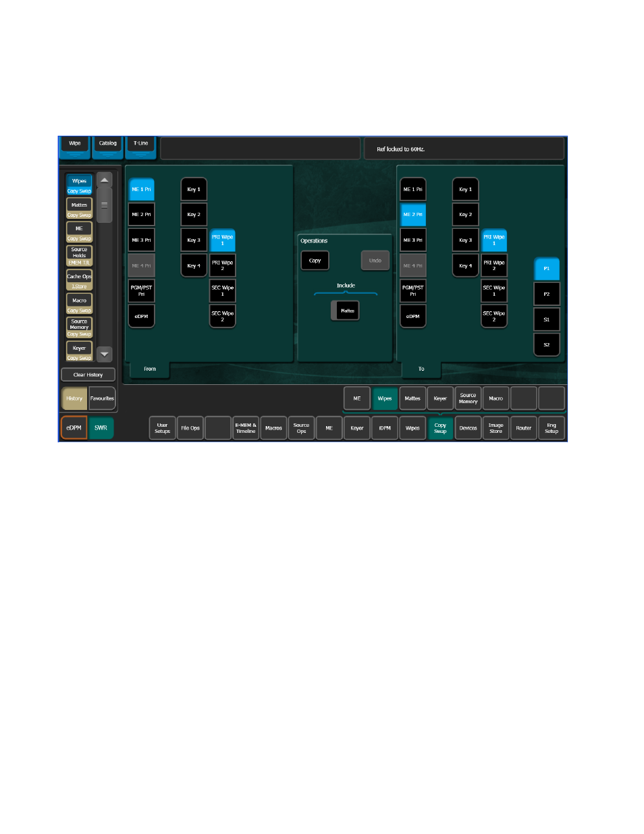The image size is (644, 834).
Task: Switch to Wipes copy swap category tab
Action: point(385,398)
